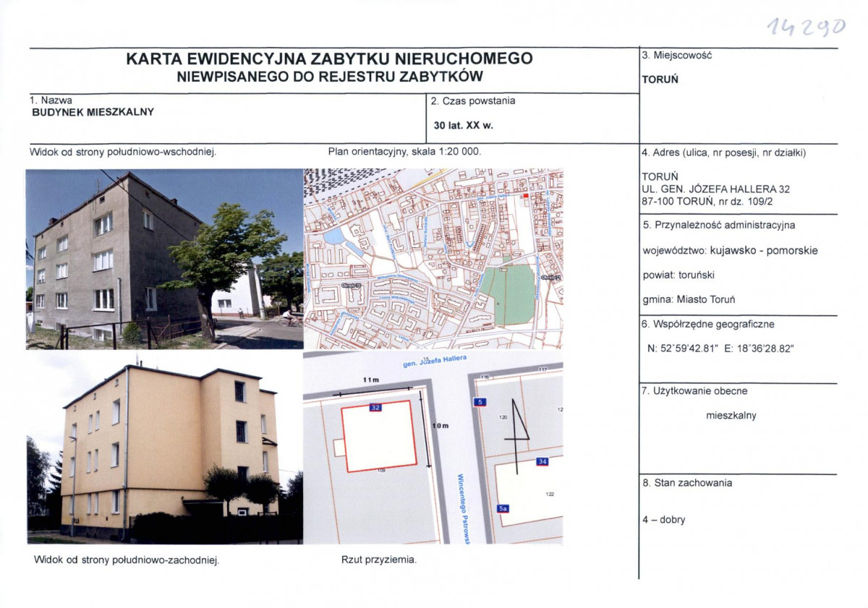This screenshot has width=868, height=608.
Task: Click the '11 m' dimension label
Action: (x=372, y=380)
